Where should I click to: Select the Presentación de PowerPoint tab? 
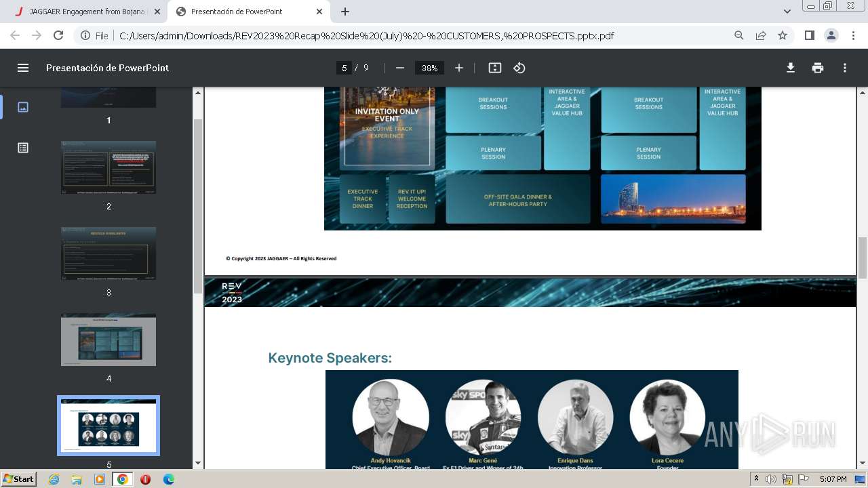(248, 12)
